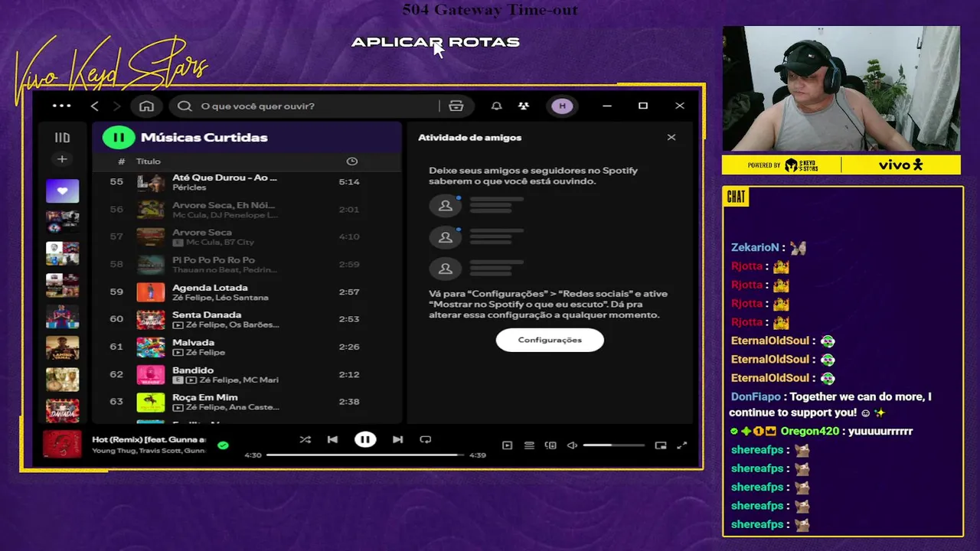Viewport: 980px width, 551px height.
Task: Enter full screen player icon
Action: click(682, 445)
